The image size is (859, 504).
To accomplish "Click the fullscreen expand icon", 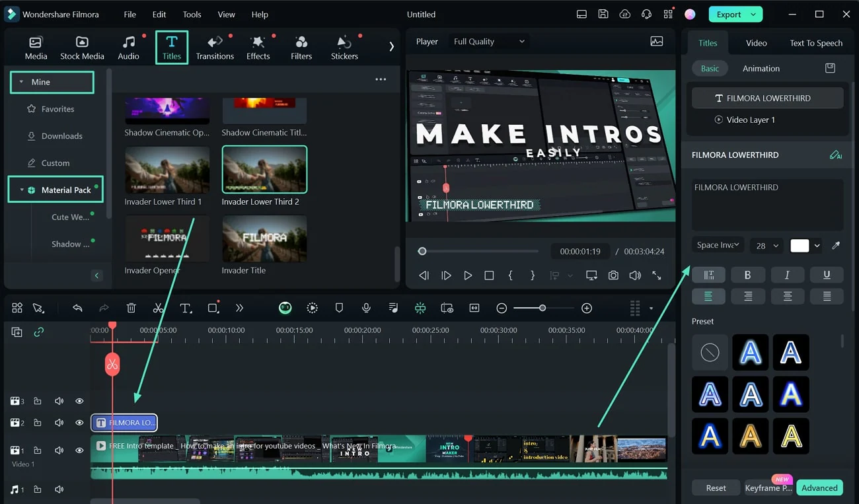I will point(657,275).
